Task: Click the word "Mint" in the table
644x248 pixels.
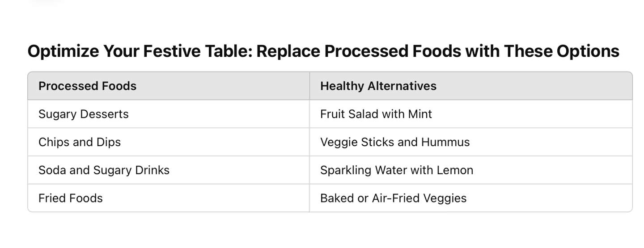Action: pyautogui.click(x=420, y=114)
